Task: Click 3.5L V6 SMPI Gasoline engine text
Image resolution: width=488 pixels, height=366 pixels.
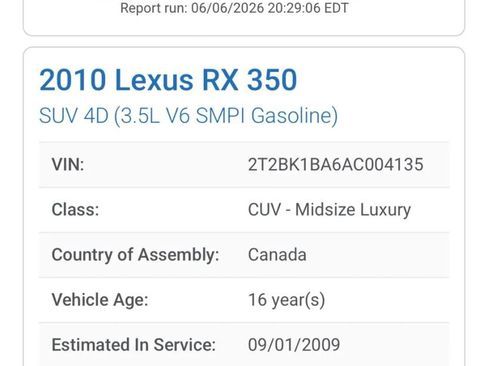Action: 226,116
